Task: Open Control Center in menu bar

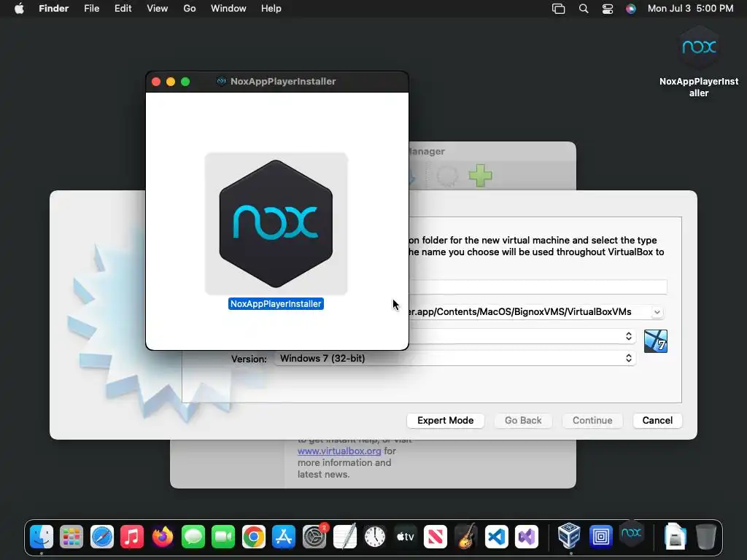Action: (608, 9)
